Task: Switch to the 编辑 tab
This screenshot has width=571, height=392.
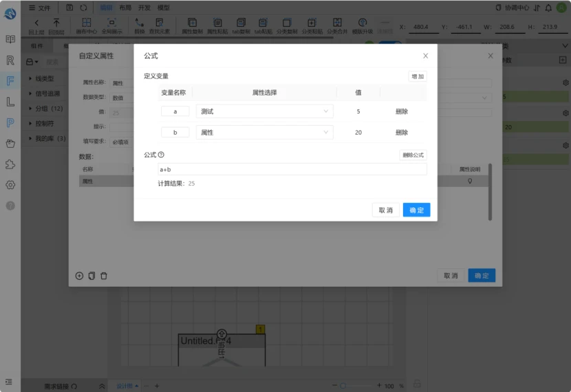Action: point(107,8)
